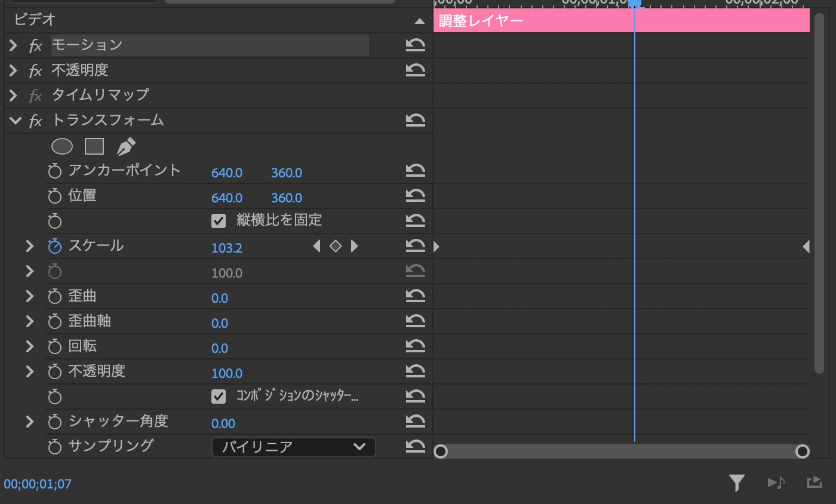Collapse the トランスフォーム effect
The image size is (836, 504).
click(x=14, y=121)
